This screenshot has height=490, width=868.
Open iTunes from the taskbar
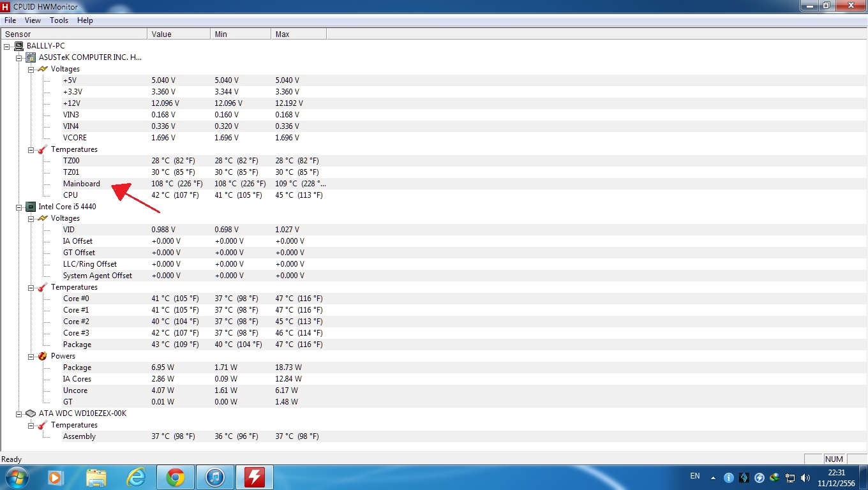click(x=215, y=477)
